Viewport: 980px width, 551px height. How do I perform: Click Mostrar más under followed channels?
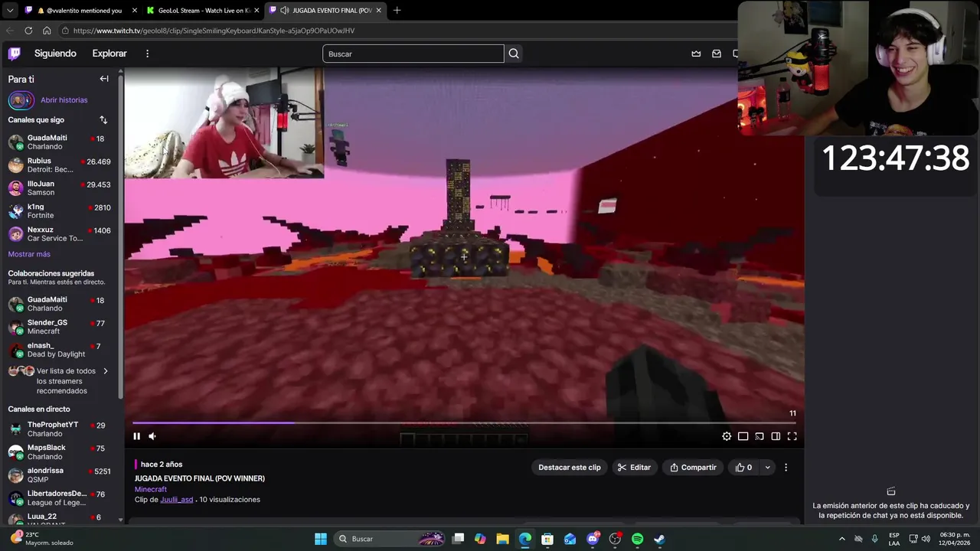coord(29,254)
